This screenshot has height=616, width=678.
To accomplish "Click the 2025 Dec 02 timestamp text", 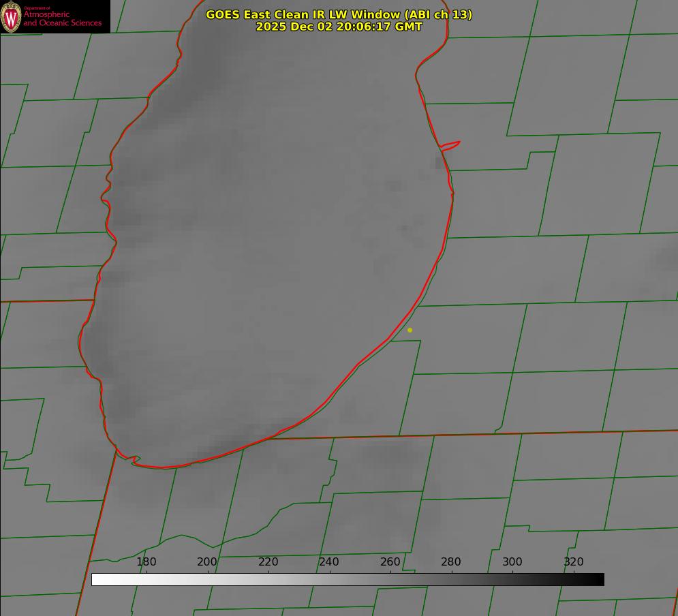I will [x=339, y=27].
